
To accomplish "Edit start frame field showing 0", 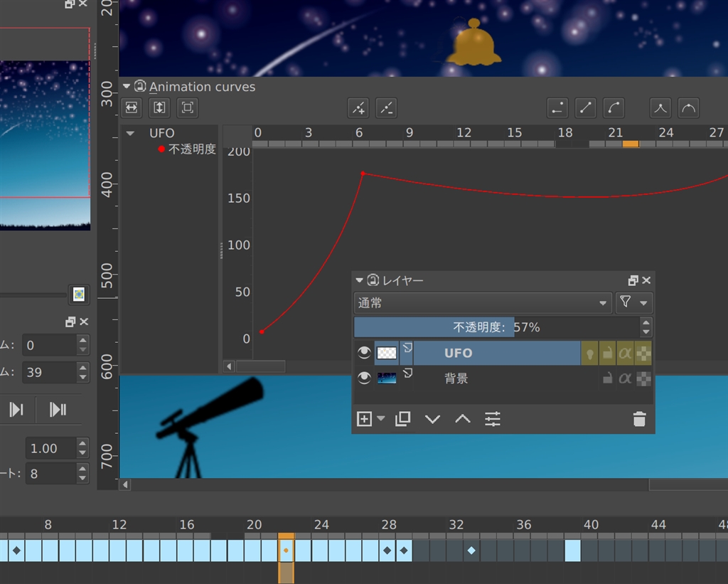I will tap(49, 345).
